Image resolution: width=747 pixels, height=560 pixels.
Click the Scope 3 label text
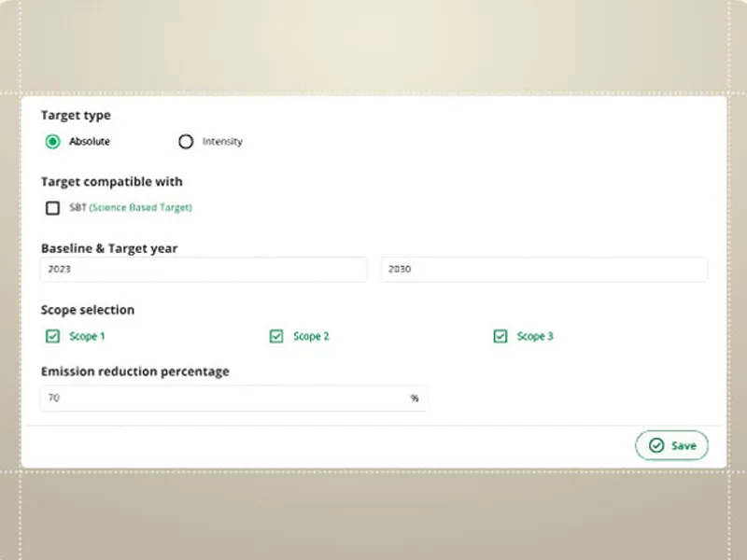click(x=535, y=336)
